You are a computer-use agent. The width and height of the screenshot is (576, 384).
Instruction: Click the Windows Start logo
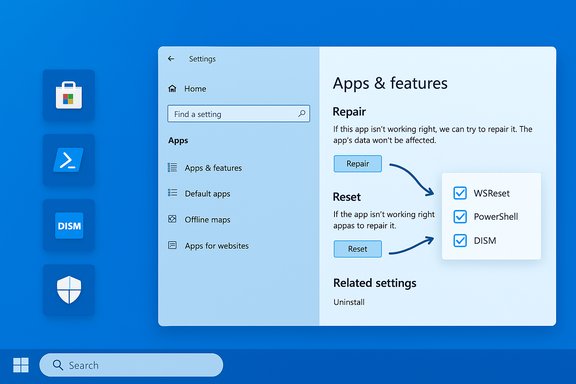21,365
